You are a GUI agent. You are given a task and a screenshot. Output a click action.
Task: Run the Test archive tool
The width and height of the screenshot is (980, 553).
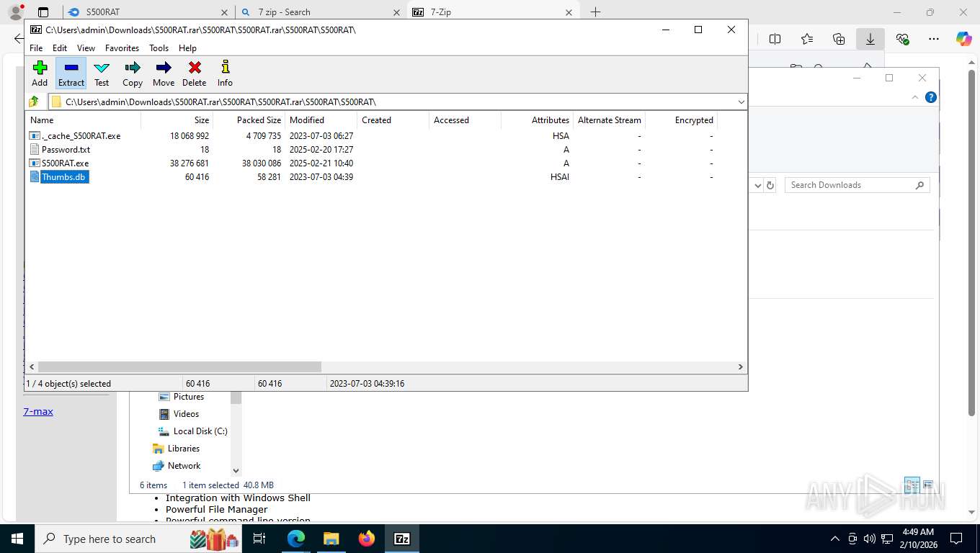[102, 73]
